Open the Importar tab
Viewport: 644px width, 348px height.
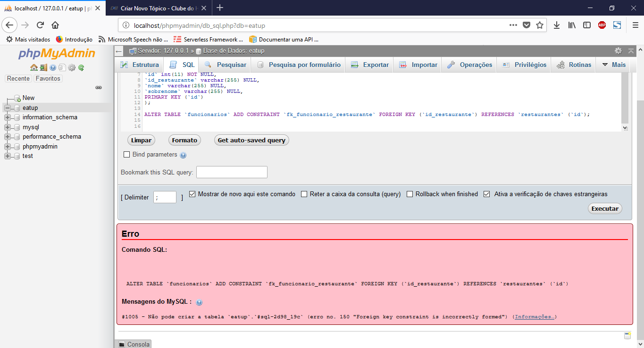point(418,65)
